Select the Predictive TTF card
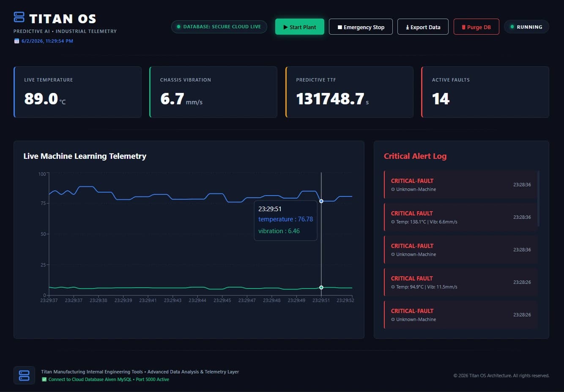This screenshot has height=392, width=564. 349,92
